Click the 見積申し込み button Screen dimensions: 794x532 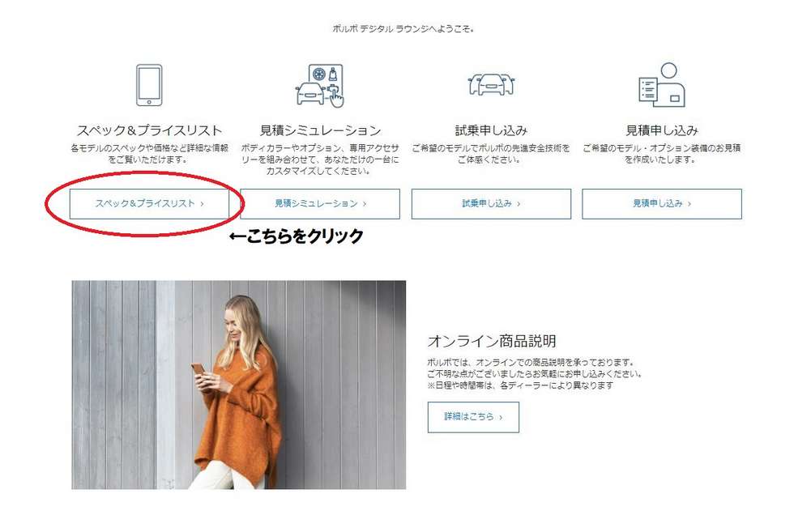pyautogui.click(x=662, y=204)
